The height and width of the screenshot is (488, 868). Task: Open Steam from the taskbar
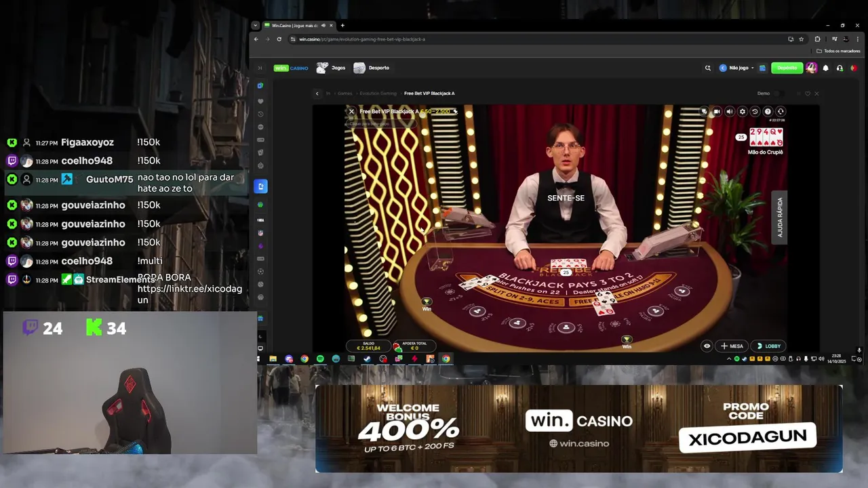point(367,359)
